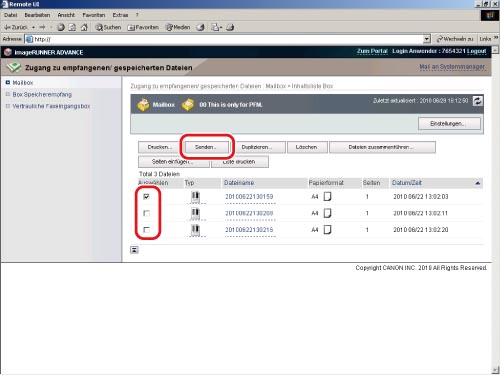The image size is (500, 375).
Task: Click inside the Adresse URL field
Action: pyautogui.click(x=227, y=39)
